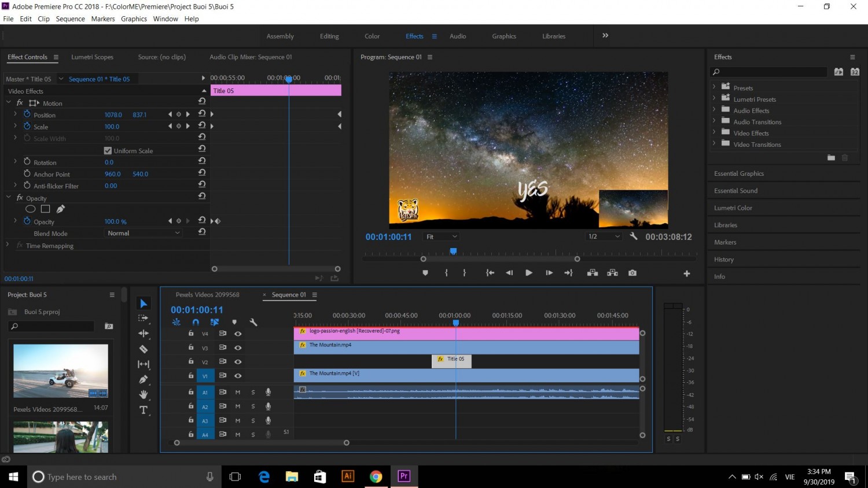Click the Export Frame camera icon
The image size is (868, 488).
coord(632,273)
